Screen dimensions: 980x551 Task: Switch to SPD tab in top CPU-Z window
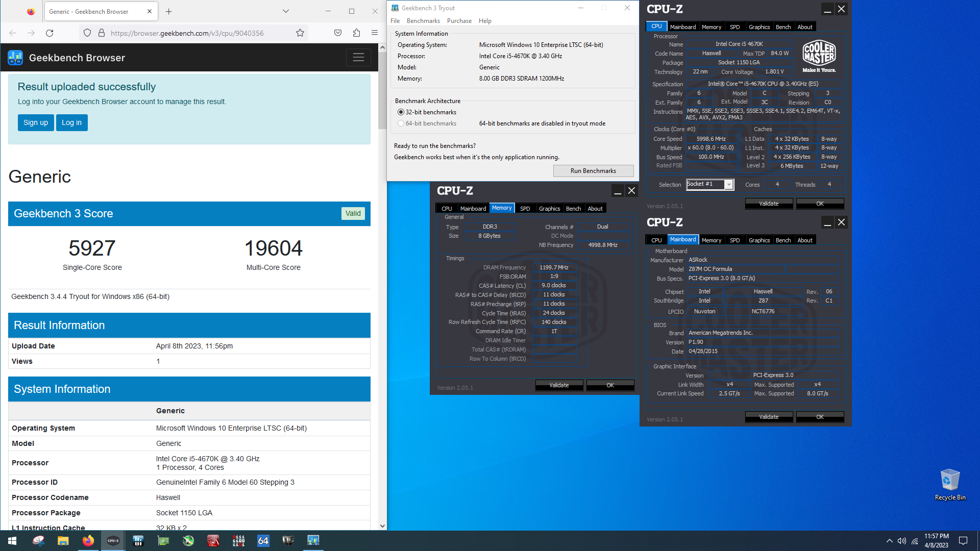[x=734, y=27]
